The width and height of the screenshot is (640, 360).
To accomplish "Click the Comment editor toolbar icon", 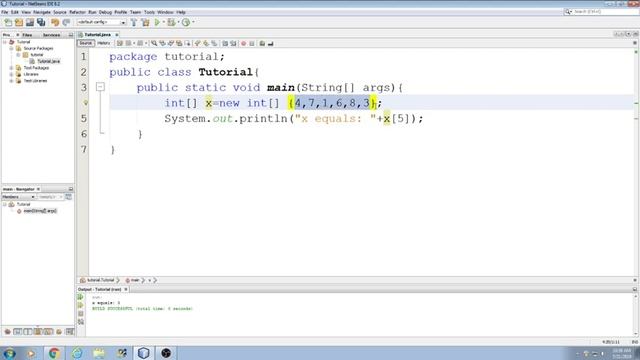I will [262, 43].
